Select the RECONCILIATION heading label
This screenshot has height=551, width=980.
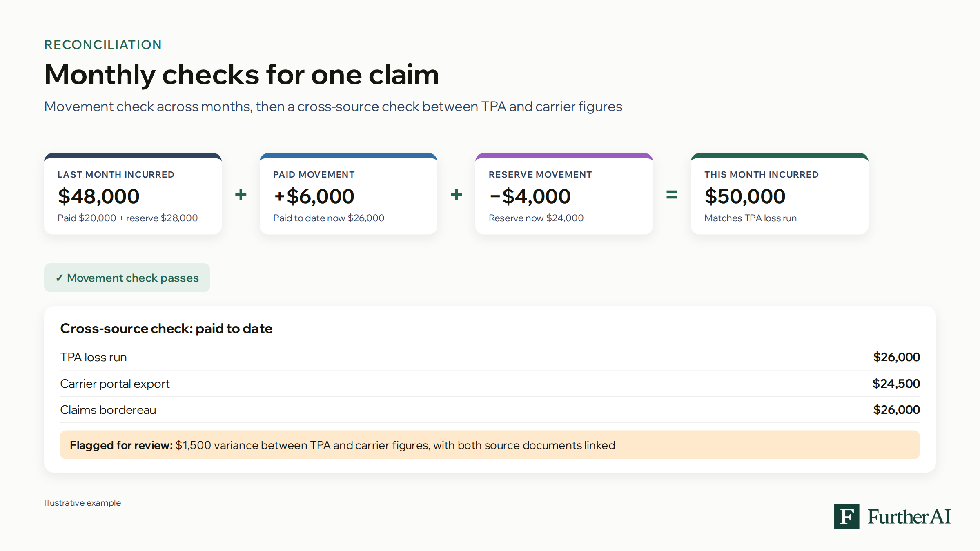point(103,44)
